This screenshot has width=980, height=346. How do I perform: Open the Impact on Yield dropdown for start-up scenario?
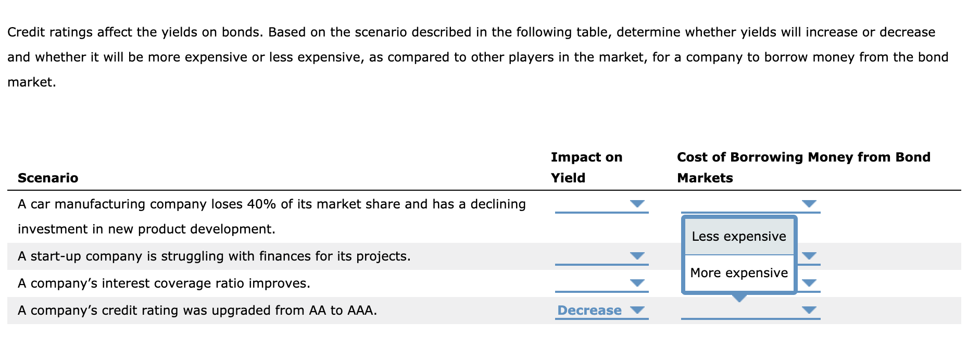click(x=638, y=256)
